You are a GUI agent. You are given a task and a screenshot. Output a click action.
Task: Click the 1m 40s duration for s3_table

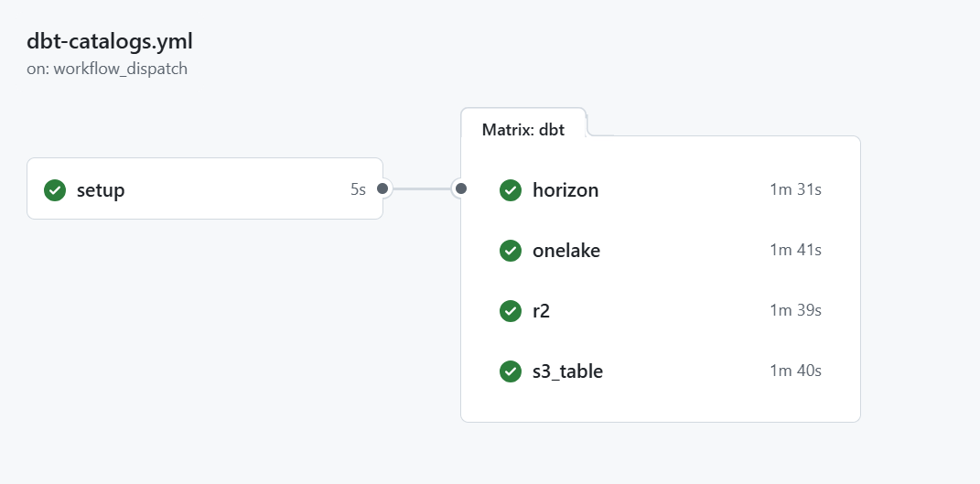[x=796, y=371]
